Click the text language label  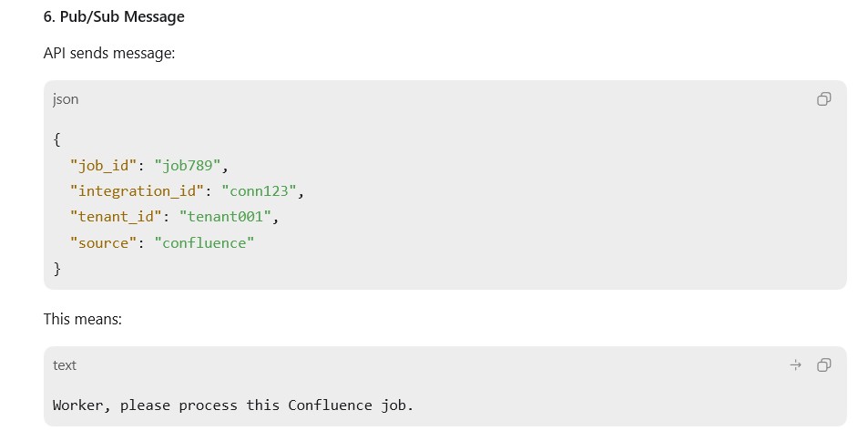point(65,365)
